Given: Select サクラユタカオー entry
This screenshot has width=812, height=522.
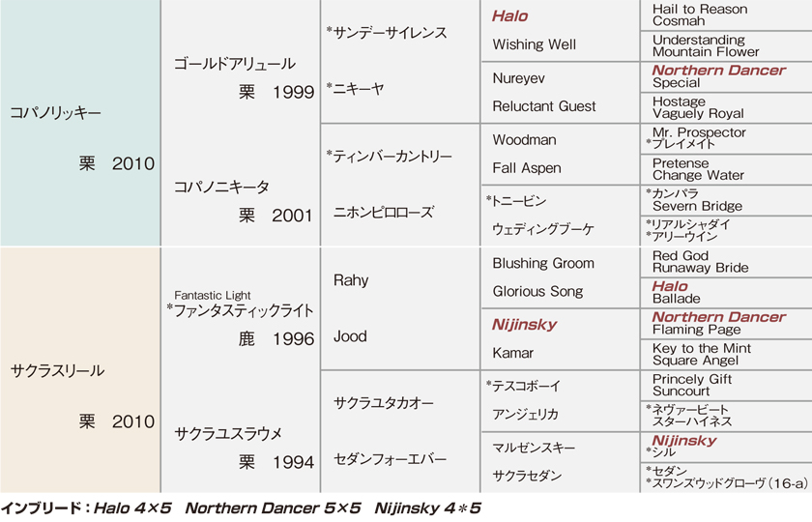Looking at the screenshot, I should pyautogui.click(x=383, y=403).
